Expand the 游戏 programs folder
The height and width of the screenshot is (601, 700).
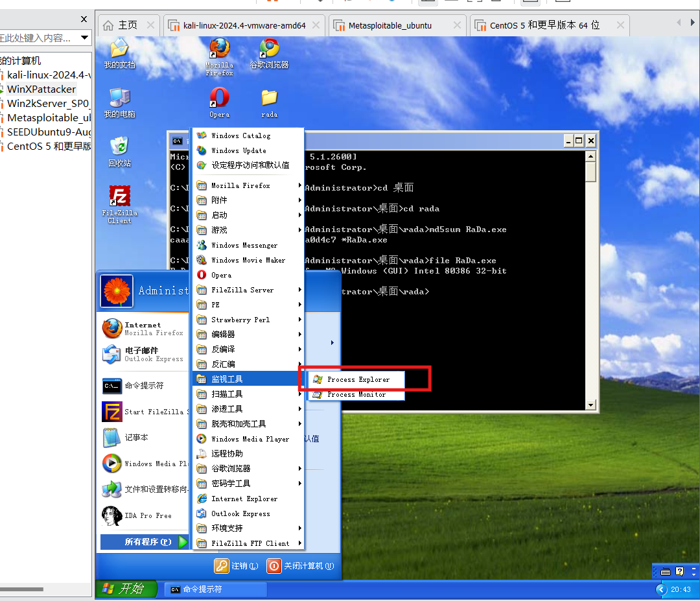(x=248, y=230)
